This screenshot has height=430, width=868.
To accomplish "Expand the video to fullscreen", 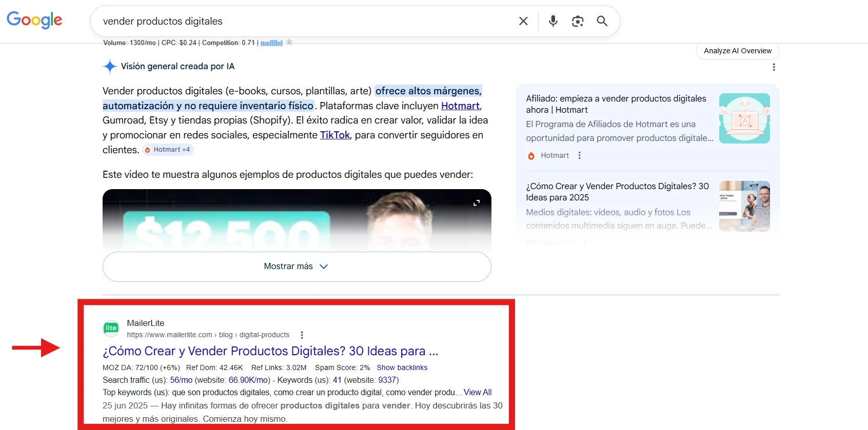I will point(477,203).
